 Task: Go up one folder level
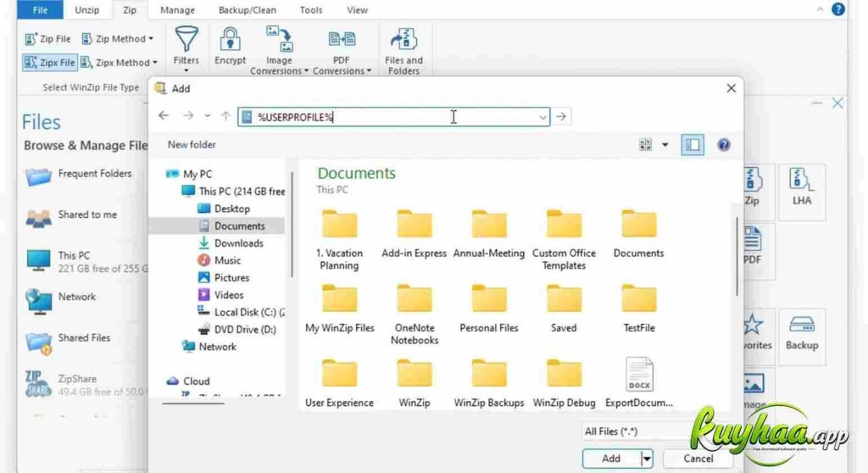pos(225,116)
